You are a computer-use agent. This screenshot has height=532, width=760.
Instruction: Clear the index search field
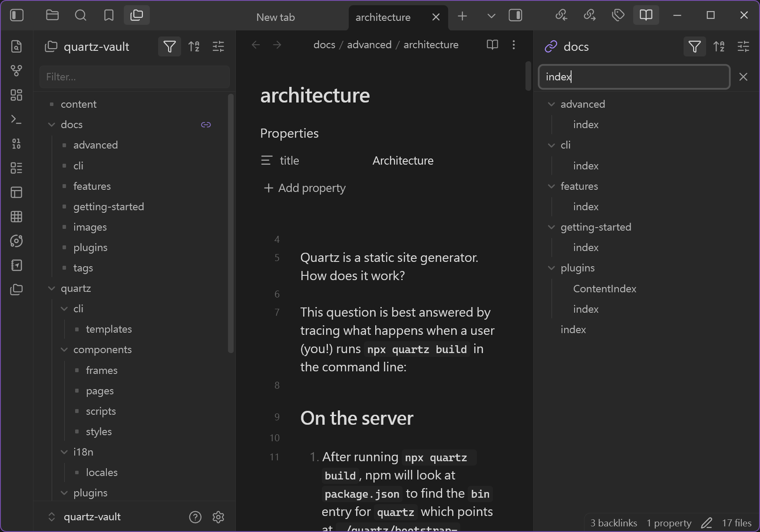pyautogui.click(x=743, y=77)
